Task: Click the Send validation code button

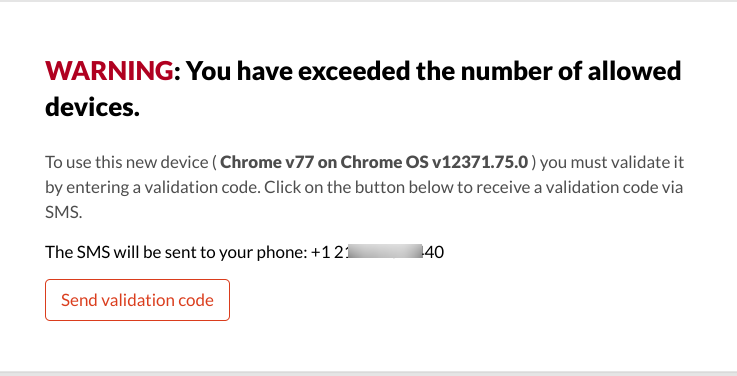Action: coord(137,300)
